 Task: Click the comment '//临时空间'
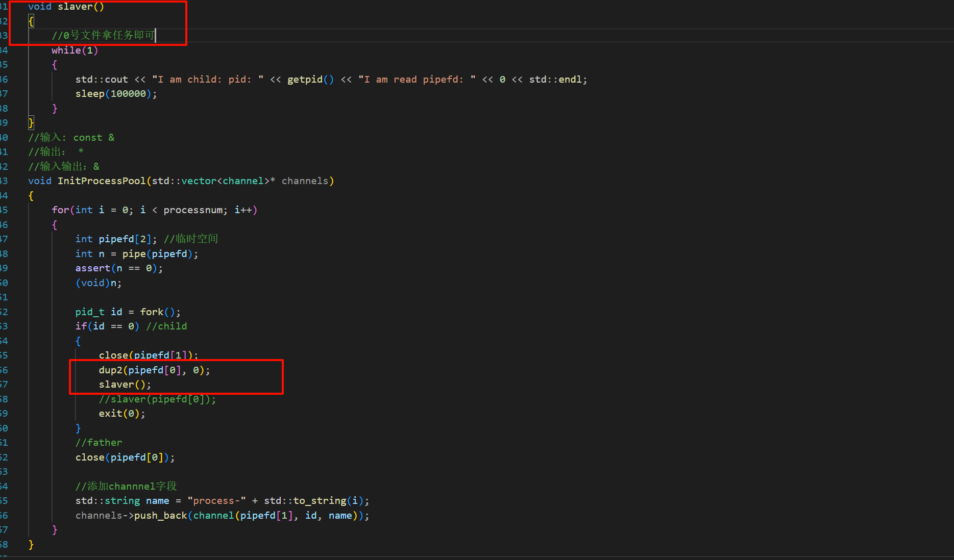[x=191, y=239]
